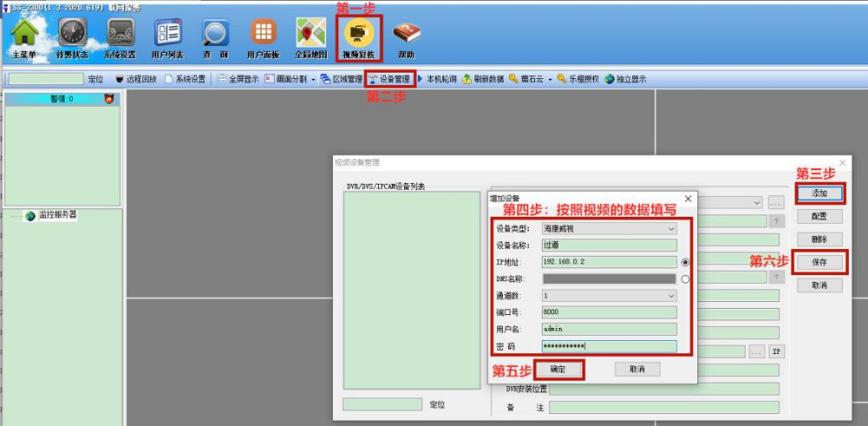This screenshot has height=426, width=868.
Task: Open the 帮助 book icon
Action: coord(406,34)
